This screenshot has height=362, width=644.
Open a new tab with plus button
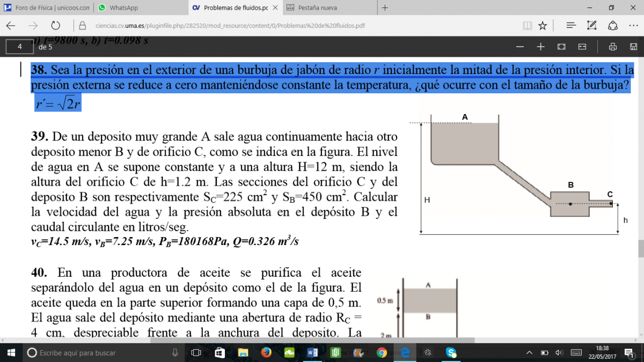coord(385,8)
